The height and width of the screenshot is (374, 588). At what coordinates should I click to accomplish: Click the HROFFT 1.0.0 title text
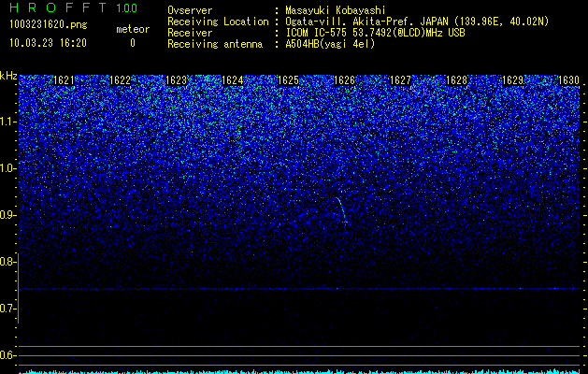74,7
